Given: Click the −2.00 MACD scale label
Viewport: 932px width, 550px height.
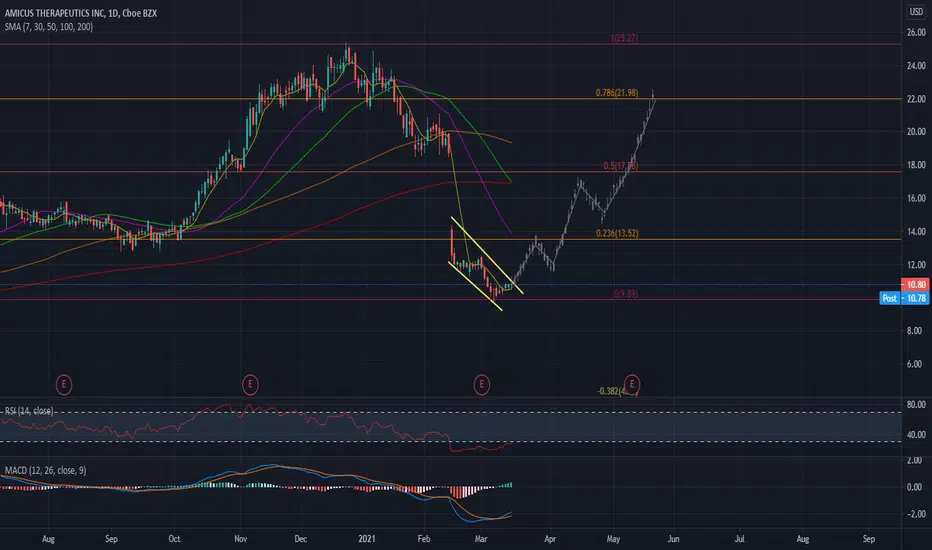Looking at the screenshot, I should coord(914,514).
